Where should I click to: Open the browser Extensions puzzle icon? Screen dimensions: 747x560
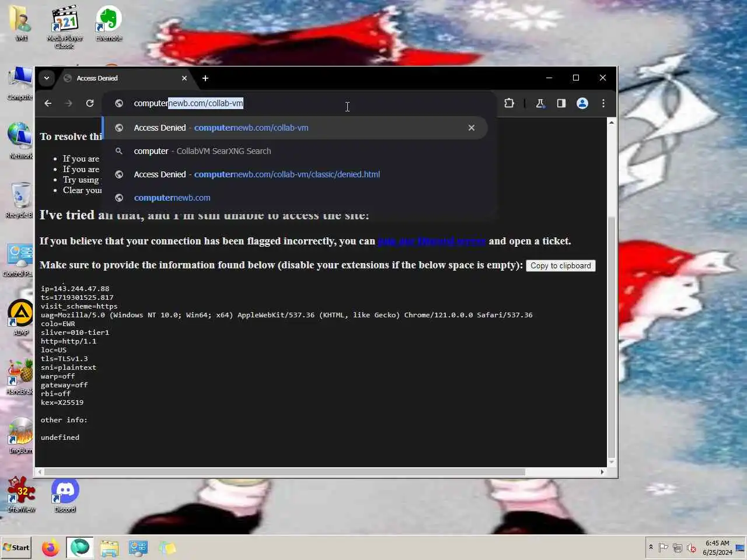tap(509, 103)
